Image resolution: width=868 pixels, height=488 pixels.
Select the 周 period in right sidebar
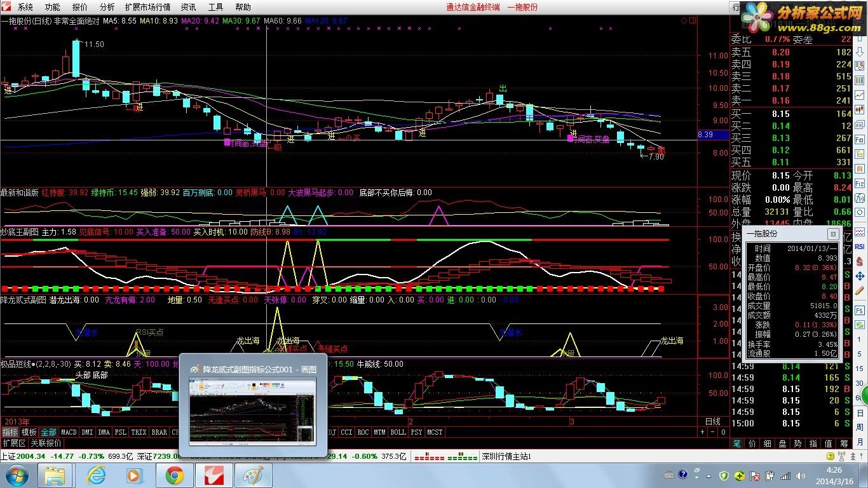point(860,427)
